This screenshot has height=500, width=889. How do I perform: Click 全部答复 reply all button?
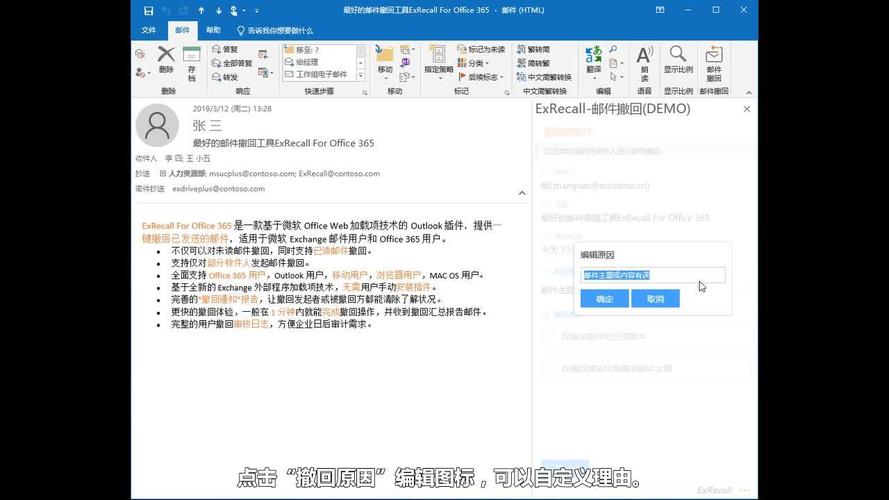[231, 63]
